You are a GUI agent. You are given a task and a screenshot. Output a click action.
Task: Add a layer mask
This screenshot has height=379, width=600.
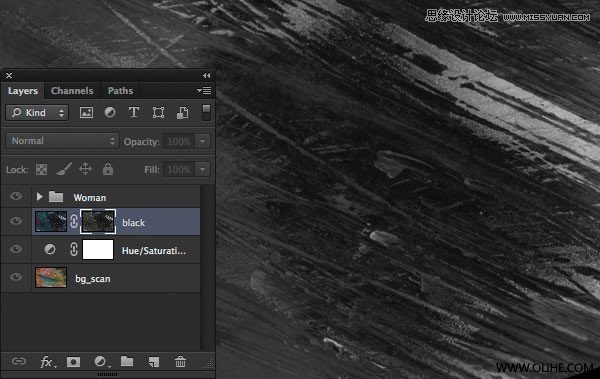pyautogui.click(x=73, y=362)
